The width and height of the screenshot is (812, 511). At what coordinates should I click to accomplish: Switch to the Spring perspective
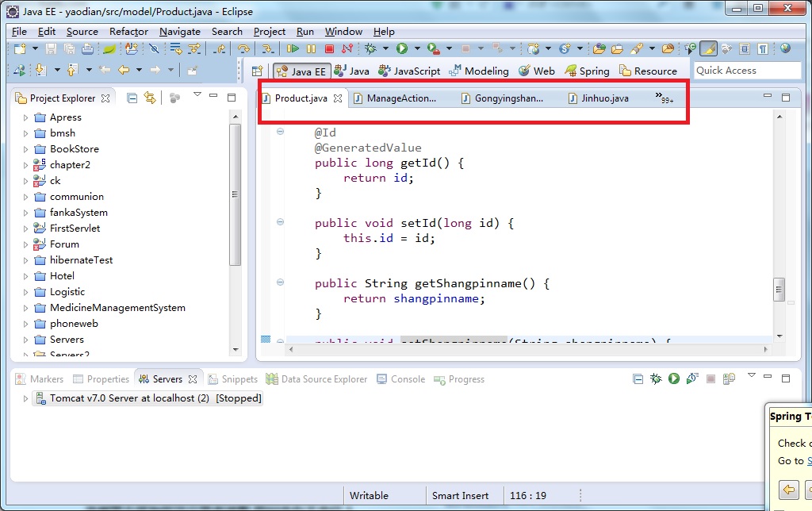(x=587, y=71)
